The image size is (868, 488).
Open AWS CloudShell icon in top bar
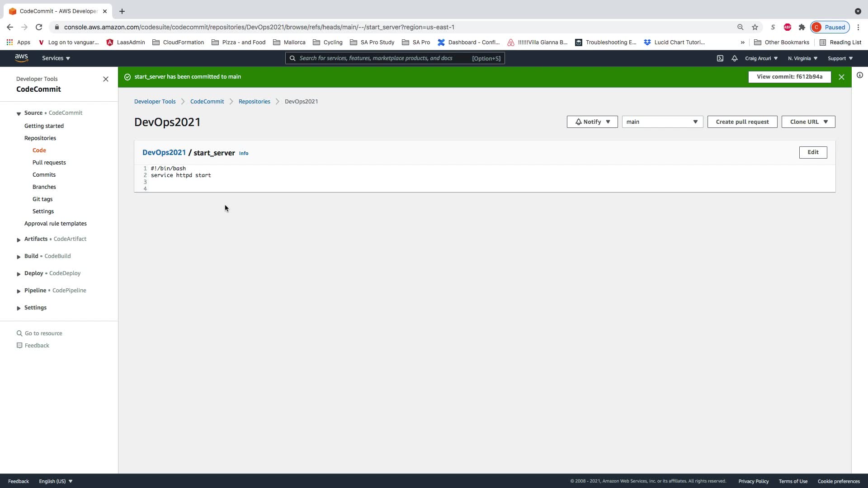click(x=720, y=58)
